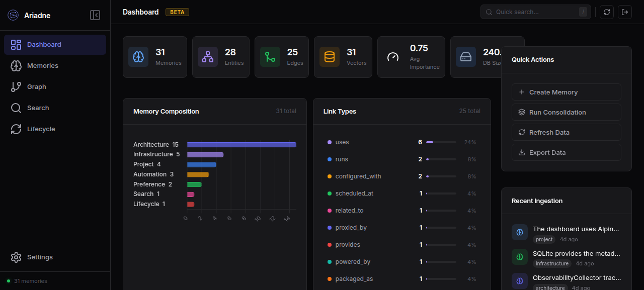Select the 'proxied_by' link type
The width and height of the screenshot is (644, 290).
(x=401, y=228)
